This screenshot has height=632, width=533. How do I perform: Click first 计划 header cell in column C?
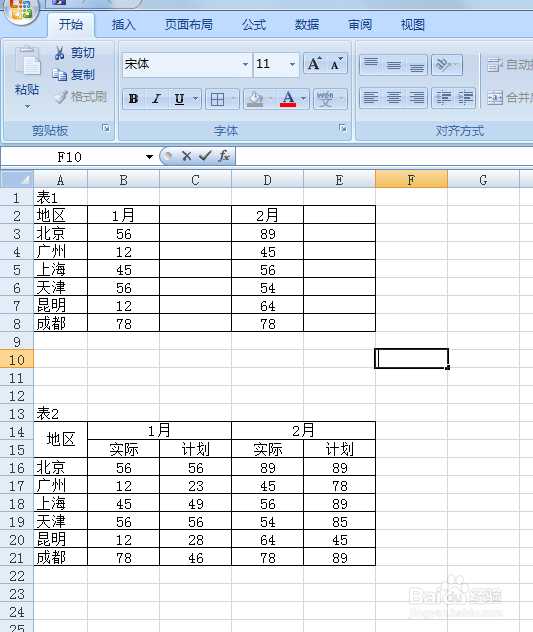196,449
